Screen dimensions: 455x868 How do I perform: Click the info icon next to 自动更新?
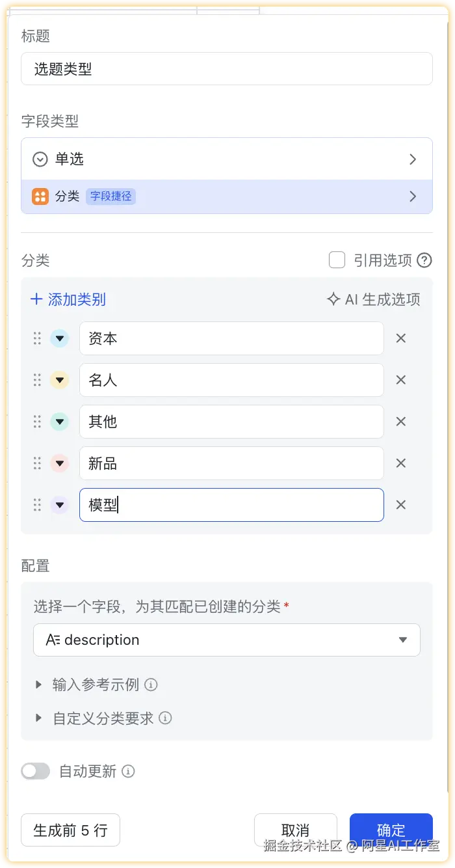(x=129, y=772)
